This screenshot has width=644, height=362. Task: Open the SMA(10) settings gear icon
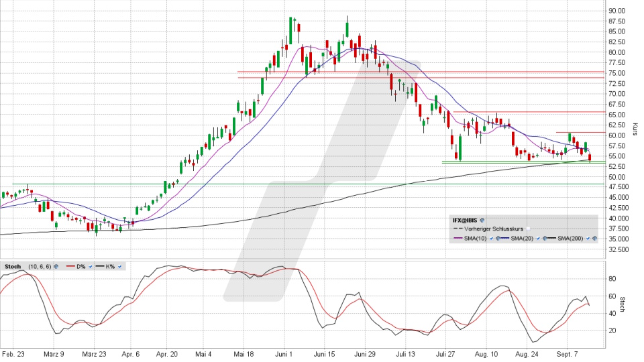498,239
